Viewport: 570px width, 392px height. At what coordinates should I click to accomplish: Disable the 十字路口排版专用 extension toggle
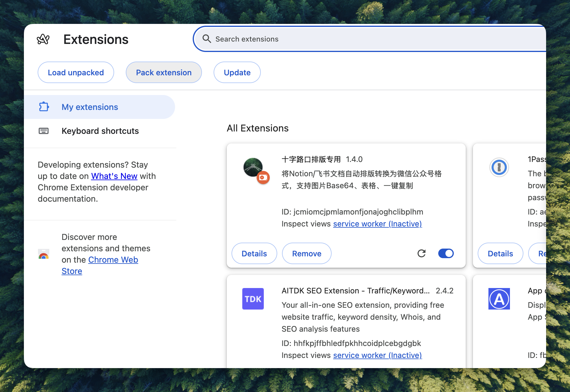point(446,253)
